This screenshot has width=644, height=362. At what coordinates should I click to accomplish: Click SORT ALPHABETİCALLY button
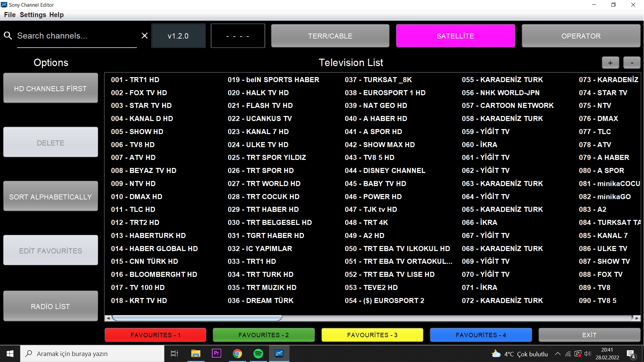pos(51,196)
